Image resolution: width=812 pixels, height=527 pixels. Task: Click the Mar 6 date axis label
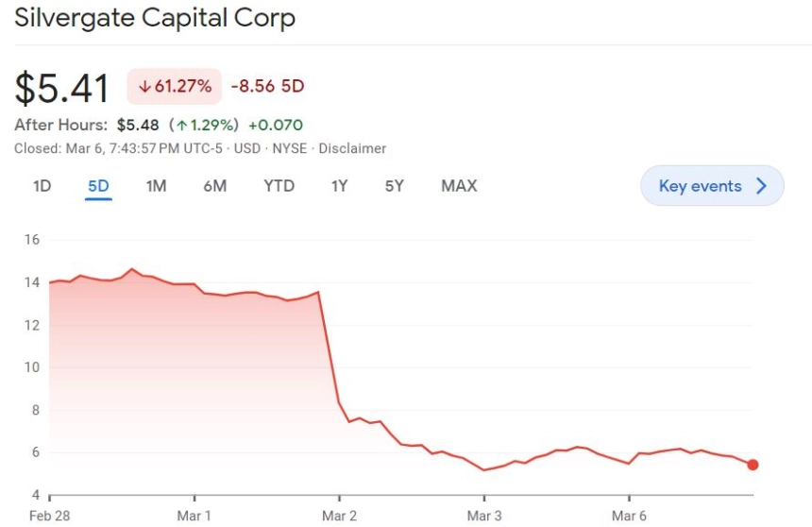click(x=629, y=516)
